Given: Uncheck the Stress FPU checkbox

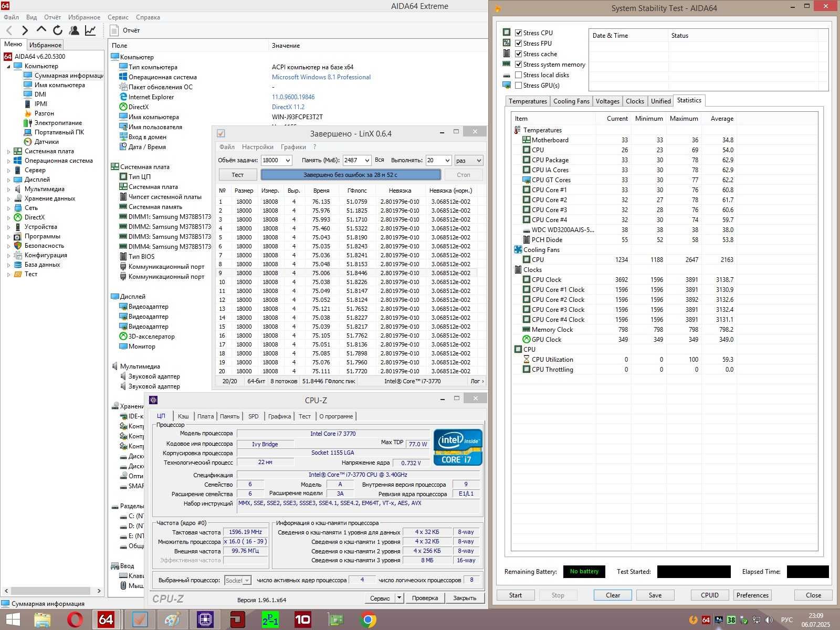Looking at the screenshot, I should pos(519,43).
